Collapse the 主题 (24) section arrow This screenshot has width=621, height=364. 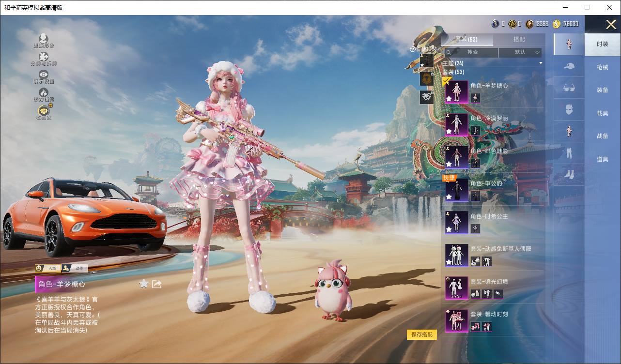541,63
